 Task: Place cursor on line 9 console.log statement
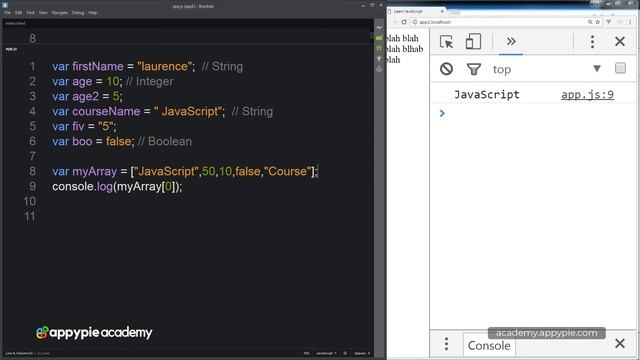117,187
